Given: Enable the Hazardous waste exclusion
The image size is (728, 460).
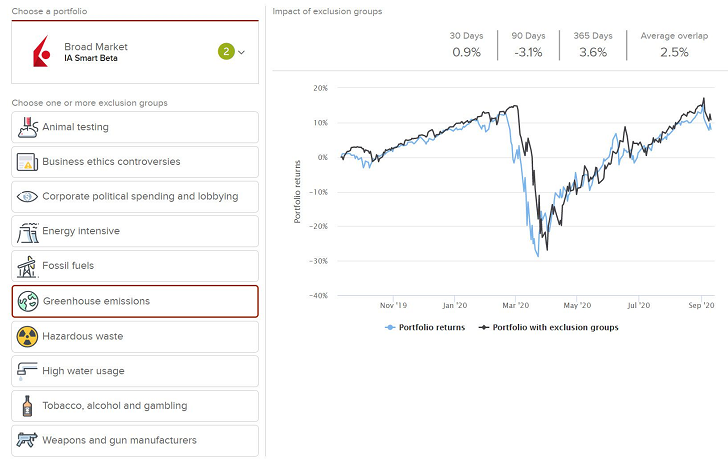Looking at the screenshot, I should pos(135,337).
